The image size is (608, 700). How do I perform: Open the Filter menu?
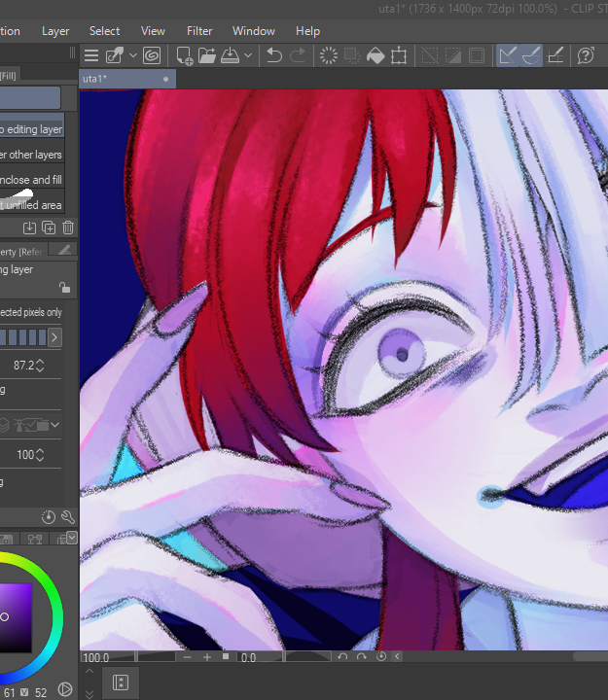point(199,31)
